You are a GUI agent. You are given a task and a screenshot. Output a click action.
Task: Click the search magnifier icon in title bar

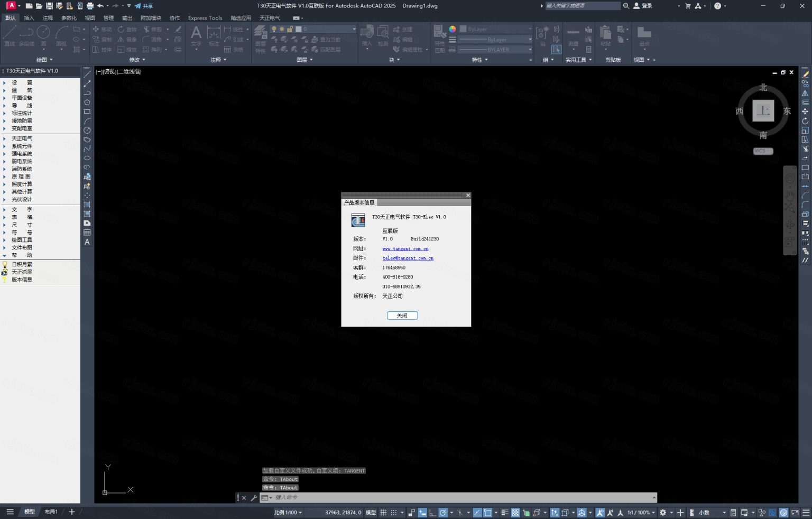pyautogui.click(x=626, y=6)
